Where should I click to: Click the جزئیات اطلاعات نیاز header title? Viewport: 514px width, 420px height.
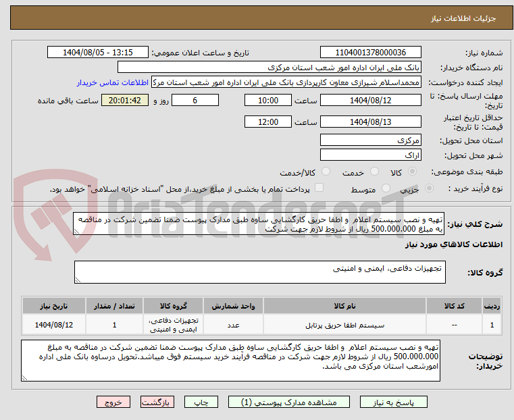pyautogui.click(x=463, y=18)
